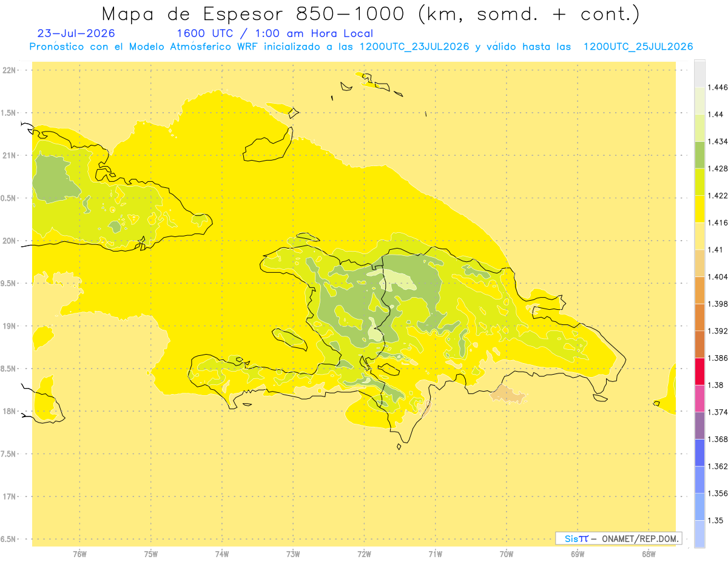Click legend value "1.362"
The image size is (728, 562).
(718, 466)
